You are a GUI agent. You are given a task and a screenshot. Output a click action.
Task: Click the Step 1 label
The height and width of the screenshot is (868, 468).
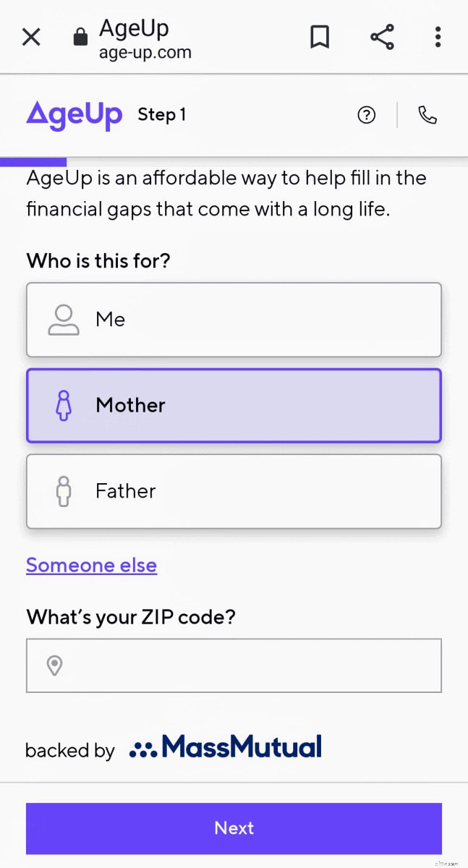click(x=161, y=115)
